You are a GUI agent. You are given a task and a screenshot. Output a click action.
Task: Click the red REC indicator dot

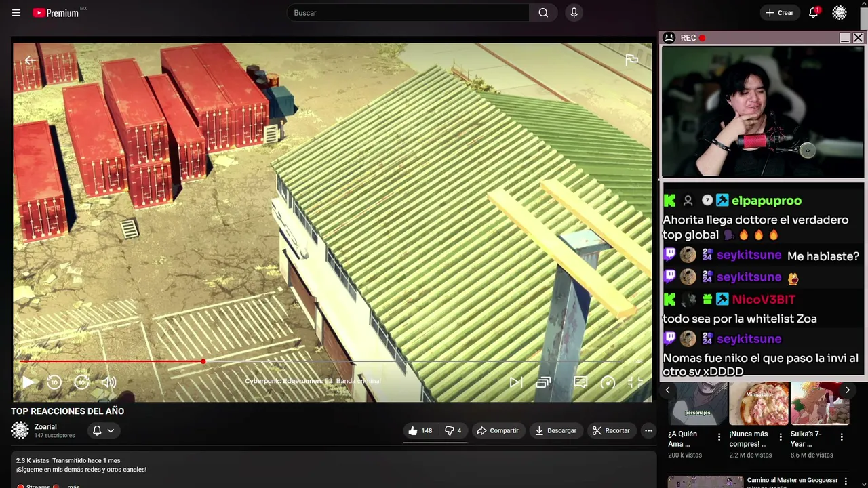coord(703,38)
